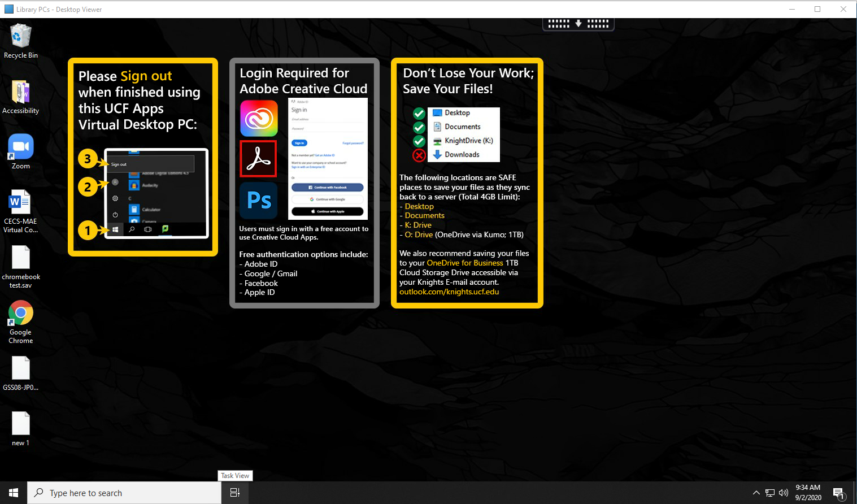Open the clock showing 9:34 AM

(808, 493)
